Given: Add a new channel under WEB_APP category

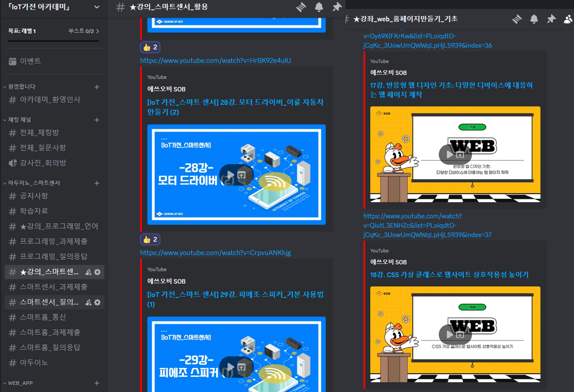Looking at the screenshot, I should (97, 383).
